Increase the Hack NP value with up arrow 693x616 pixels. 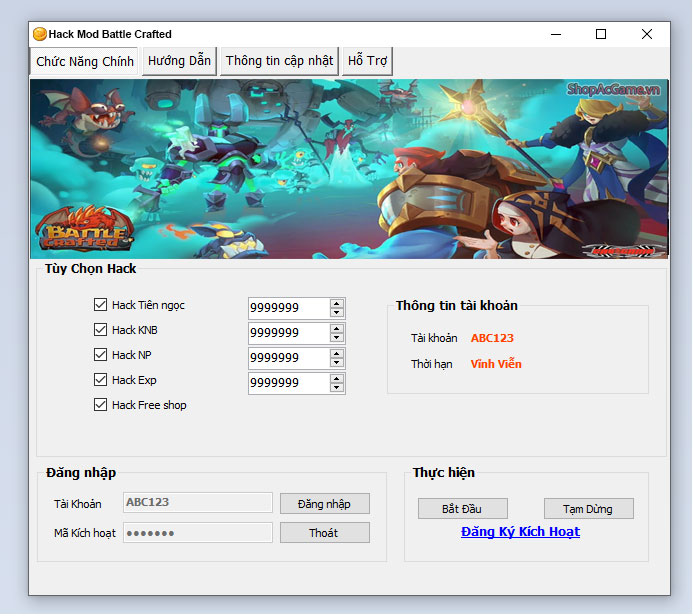click(337, 354)
